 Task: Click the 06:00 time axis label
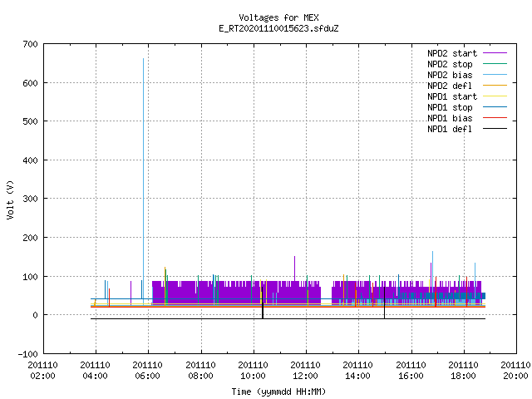click(x=148, y=376)
